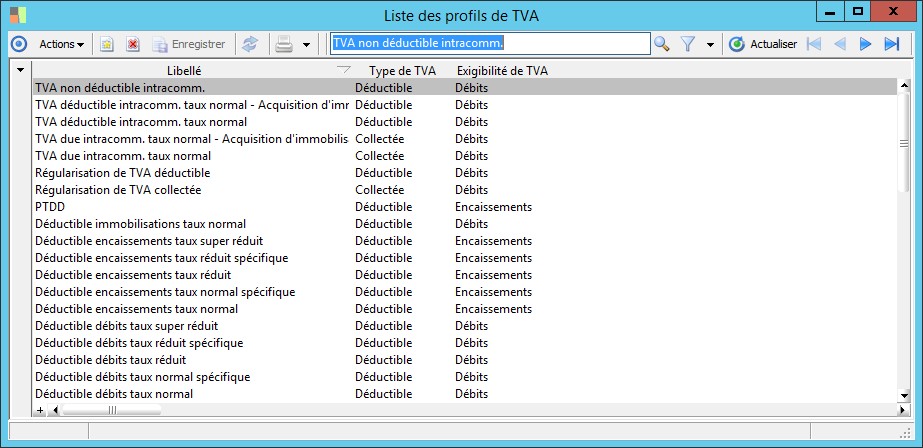The image size is (923, 448).
Task: Go to previous record arrow icon
Action: (840, 44)
